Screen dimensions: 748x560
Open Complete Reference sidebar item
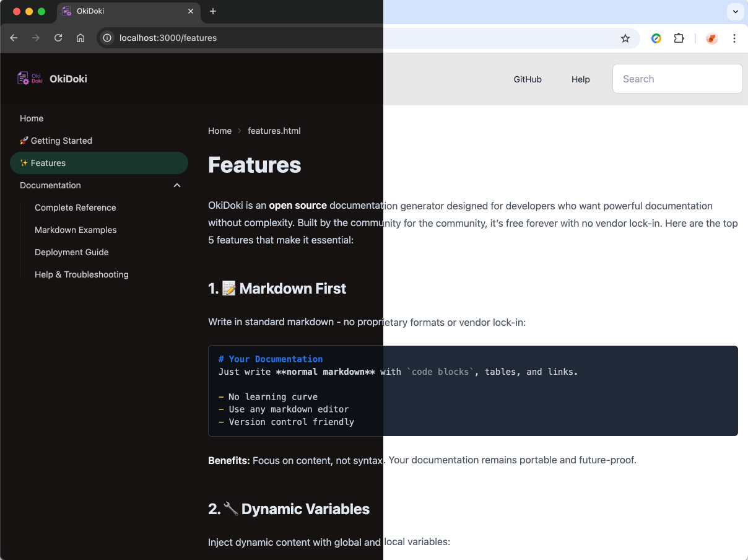pyautogui.click(x=76, y=208)
